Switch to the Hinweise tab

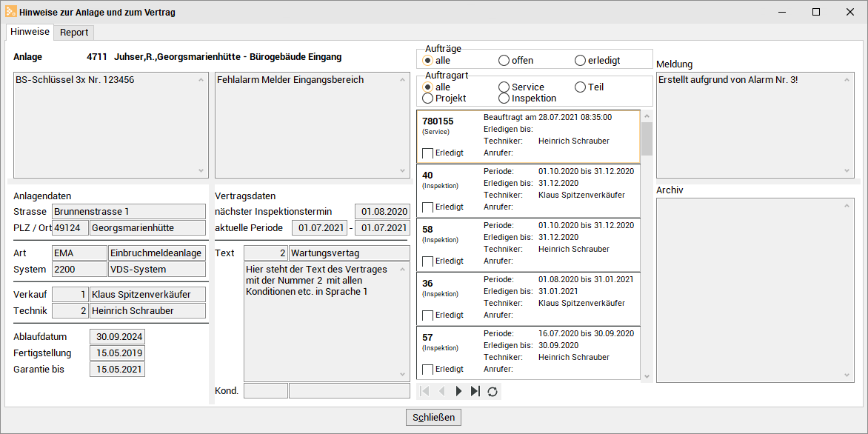click(x=30, y=32)
